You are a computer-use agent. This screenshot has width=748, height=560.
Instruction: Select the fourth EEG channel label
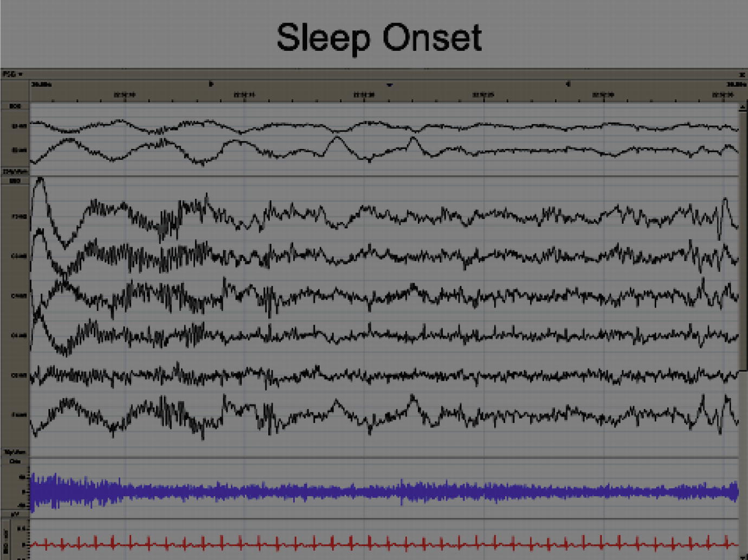(x=19, y=335)
